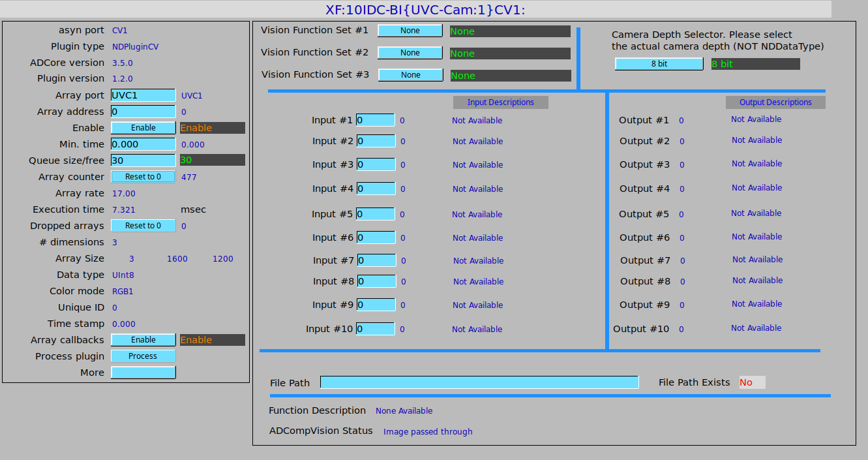The image size is (868, 460).
Task: Select the Plugin version 1.2.0 text
Action: (123, 79)
